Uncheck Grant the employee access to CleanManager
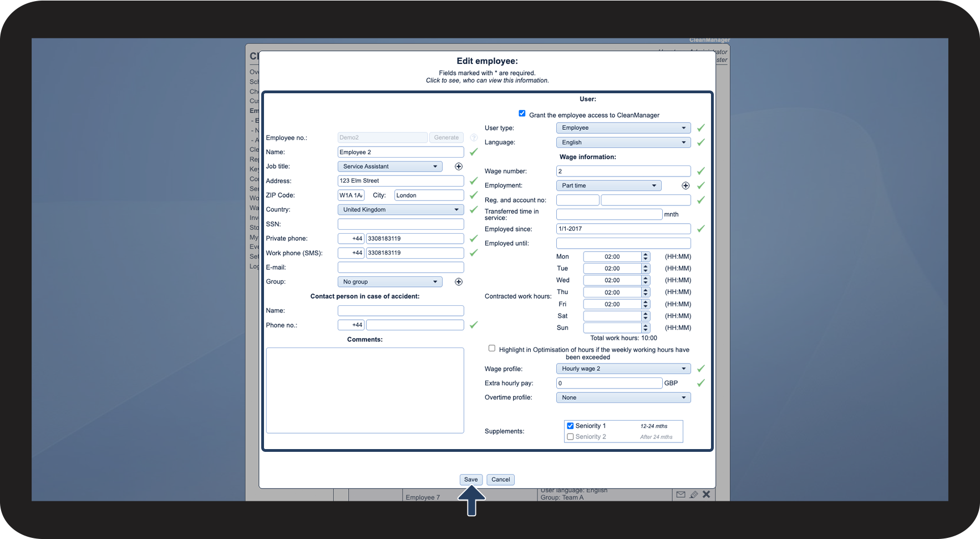The height and width of the screenshot is (539, 980). pos(522,113)
